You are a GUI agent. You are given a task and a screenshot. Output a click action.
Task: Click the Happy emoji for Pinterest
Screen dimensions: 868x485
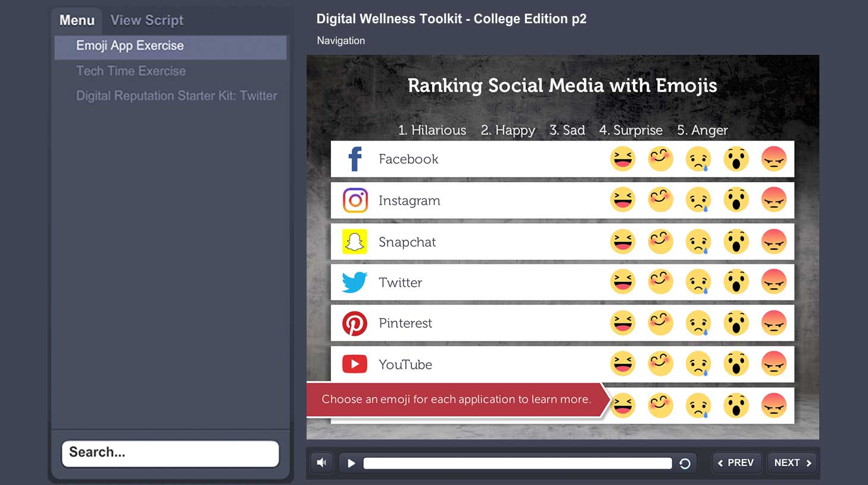(x=660, y=323)
